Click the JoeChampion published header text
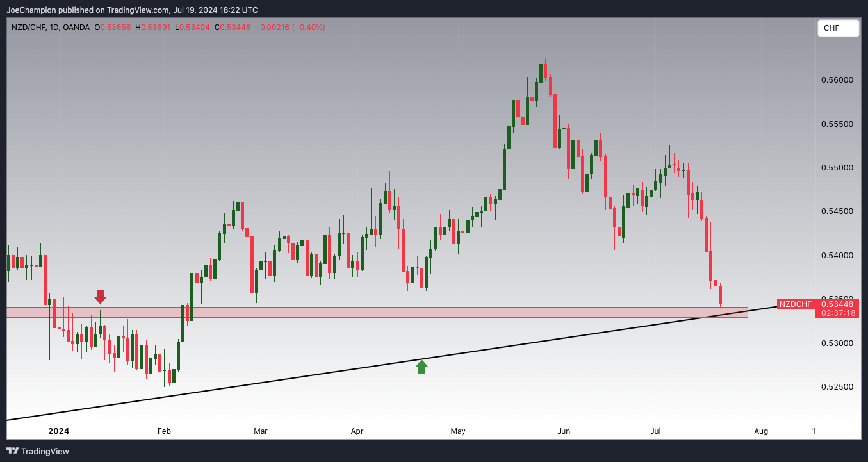 click(132, 10)
